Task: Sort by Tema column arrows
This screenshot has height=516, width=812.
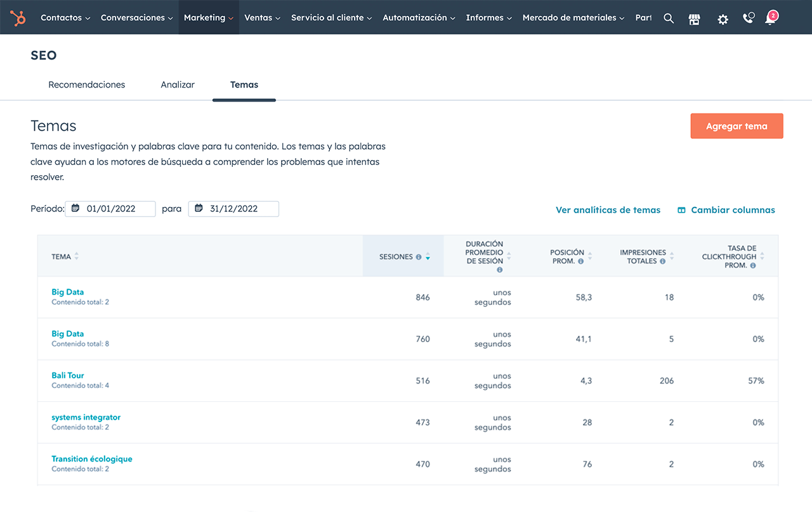Action: [77, 256]
